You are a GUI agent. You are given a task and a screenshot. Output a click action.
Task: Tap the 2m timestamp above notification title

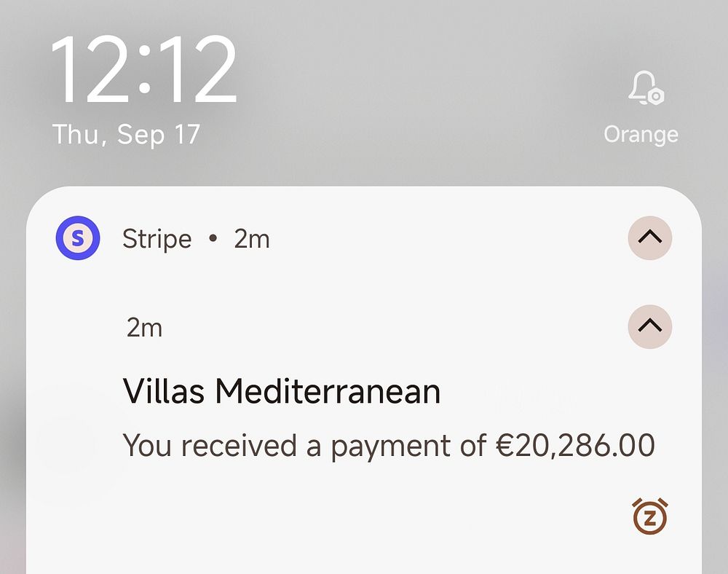click(x=144, y=329)
